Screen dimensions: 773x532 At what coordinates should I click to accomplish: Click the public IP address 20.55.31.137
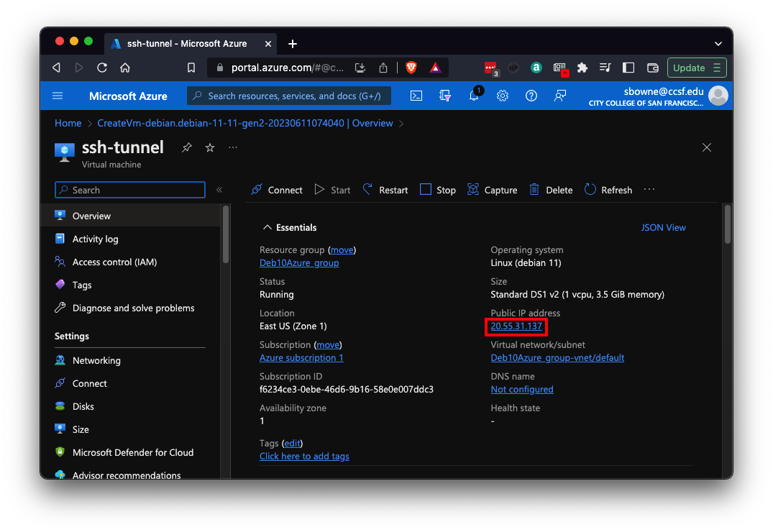tap(516, 326)
